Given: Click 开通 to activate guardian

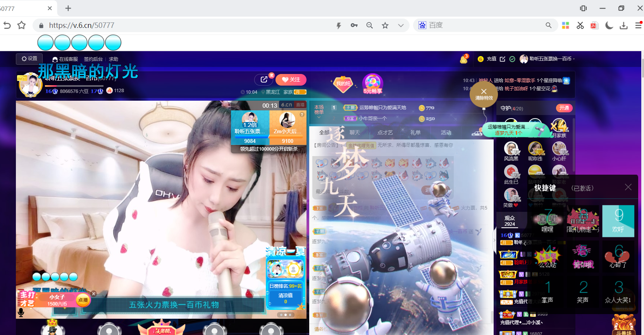Looking at the screenshot, I should point(564,108).
